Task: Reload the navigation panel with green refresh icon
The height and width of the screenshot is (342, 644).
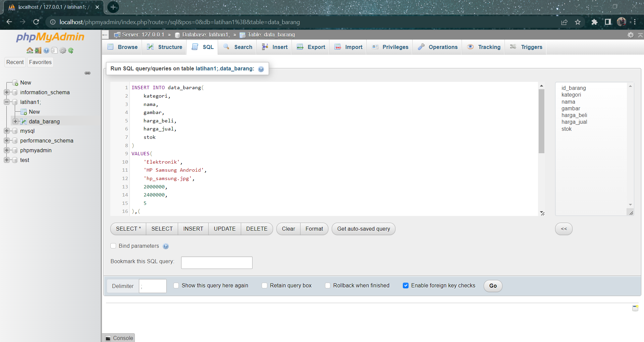Action: click(x=71, y=50)
